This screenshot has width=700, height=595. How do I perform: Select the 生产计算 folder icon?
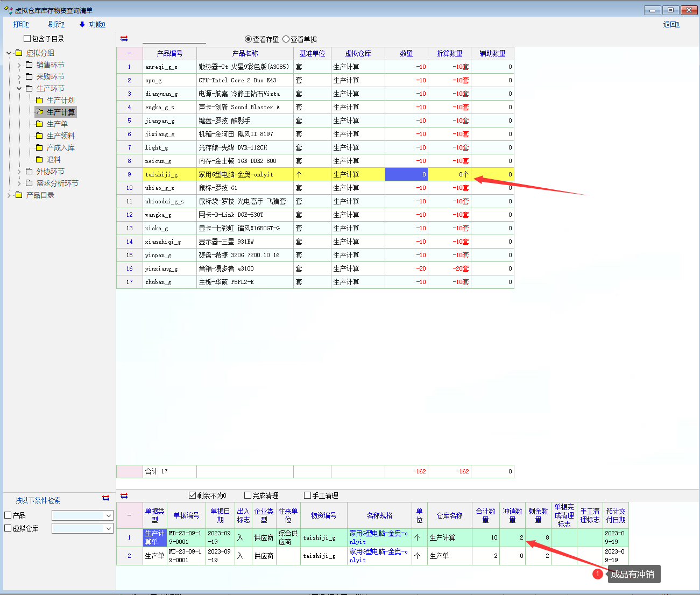point(40,112)
